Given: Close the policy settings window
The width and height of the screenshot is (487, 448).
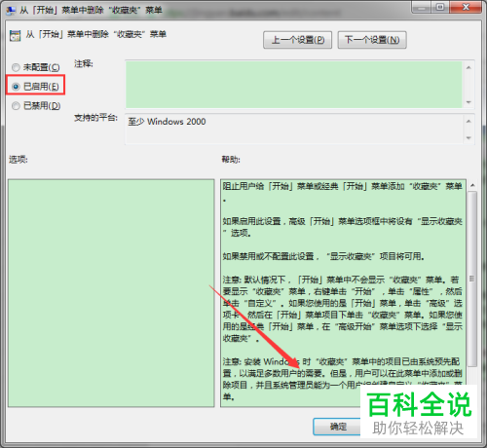Looking at the screenshot, I should point(466,7).
